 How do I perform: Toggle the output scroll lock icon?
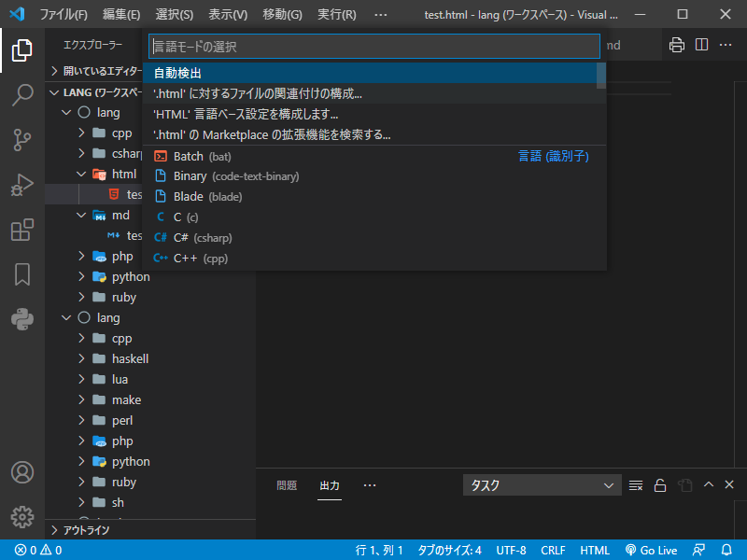[x=660, y=485]
